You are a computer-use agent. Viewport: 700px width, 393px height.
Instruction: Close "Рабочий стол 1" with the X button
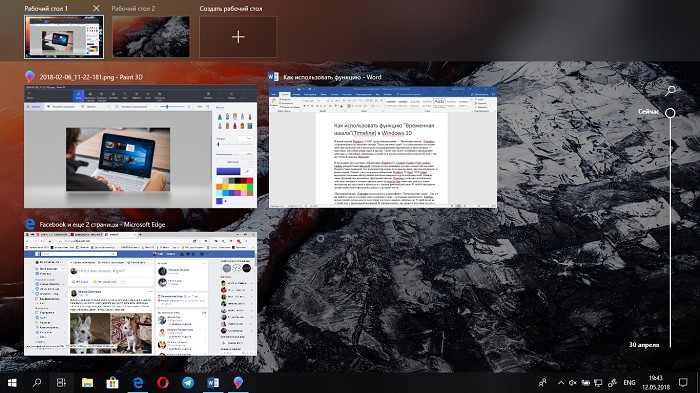[96, 8]
